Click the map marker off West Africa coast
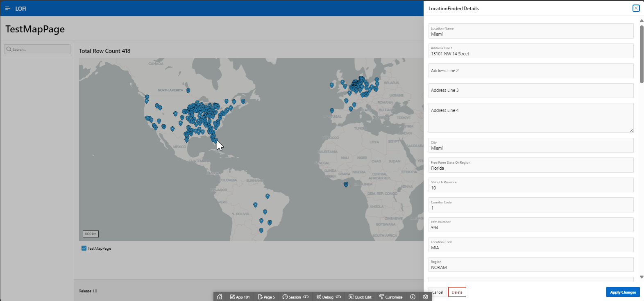This screenshot has height=301, width=644. tap(346, 185)
